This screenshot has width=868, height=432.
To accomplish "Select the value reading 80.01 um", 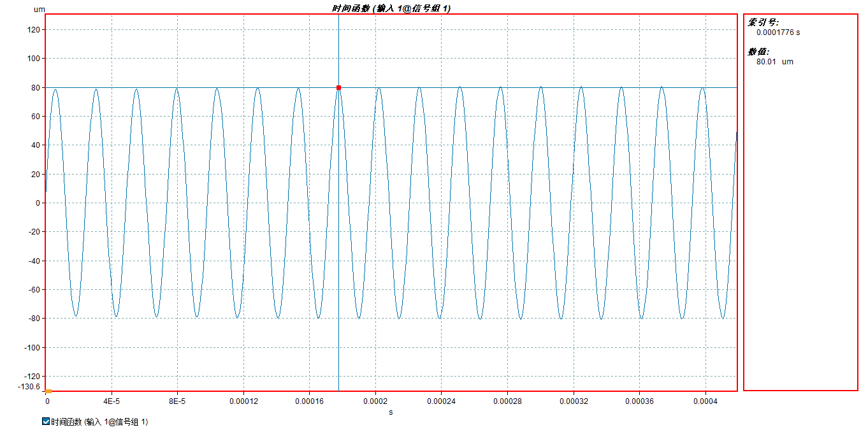I will 774,62.
